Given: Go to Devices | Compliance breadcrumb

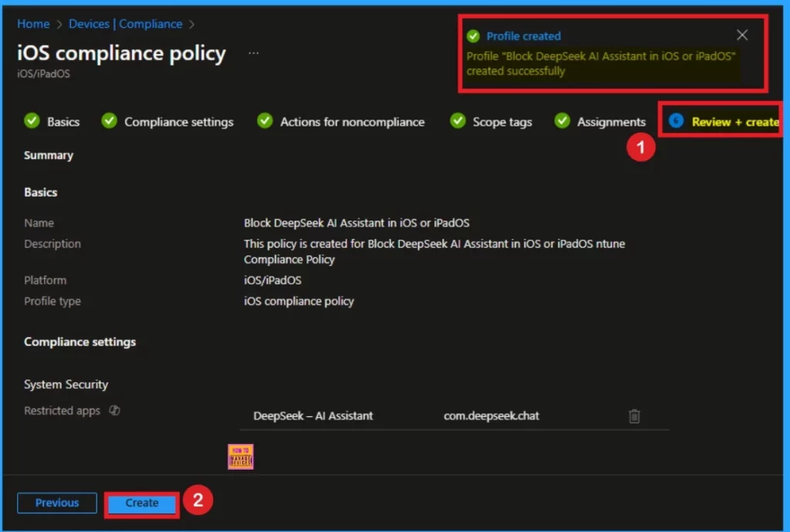Looking at the screenshot, I should point(126,24).
